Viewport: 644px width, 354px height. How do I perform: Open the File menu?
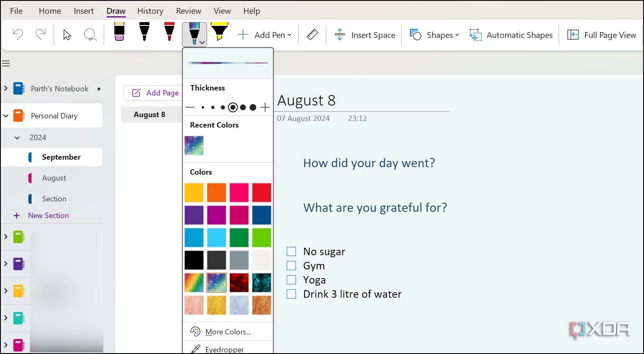pyautogui.click(x=16, y=11)
